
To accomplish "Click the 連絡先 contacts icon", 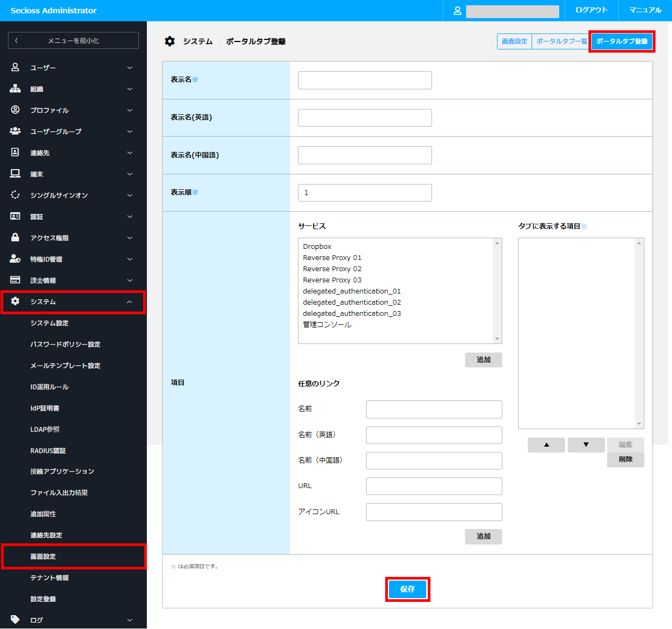I will tap(15, 153).
